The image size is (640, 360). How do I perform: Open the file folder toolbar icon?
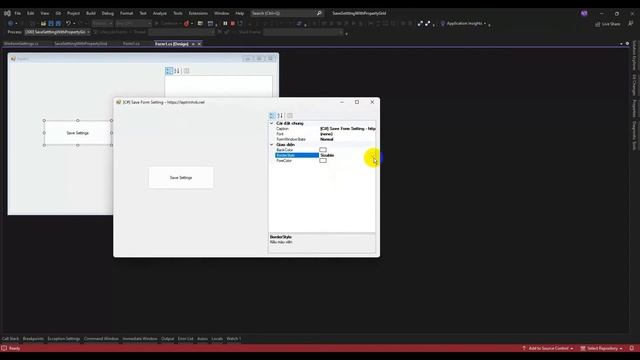tap(43, 24)
